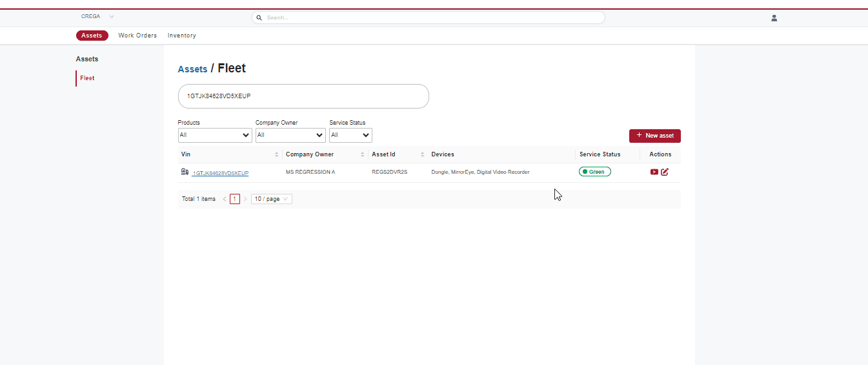Click the Total 1 items text
This screenshot has width=868, height=365.
(x=199, y=199)
